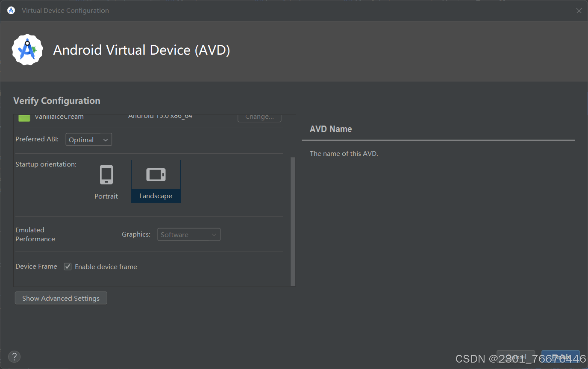Click Show Advanced Settings button
Viewport: 588px width, 369px height.
click(x=61, y=298)
